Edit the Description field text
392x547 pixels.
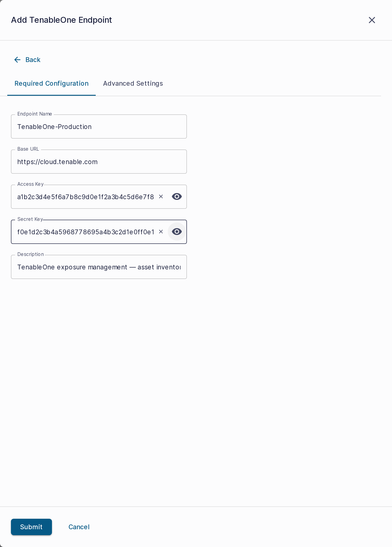point(99,267)
